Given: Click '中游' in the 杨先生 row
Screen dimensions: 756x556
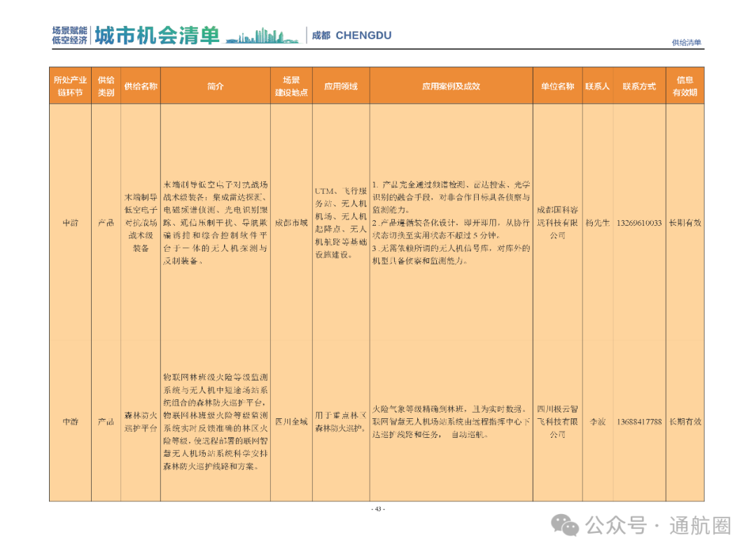Looking at the screenshot, I should click(71, 222).
